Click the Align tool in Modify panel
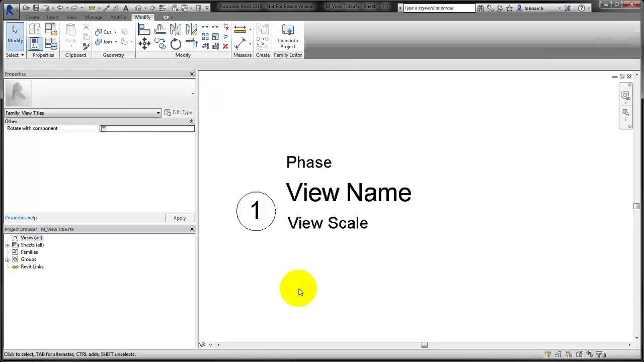 [144, 30]
